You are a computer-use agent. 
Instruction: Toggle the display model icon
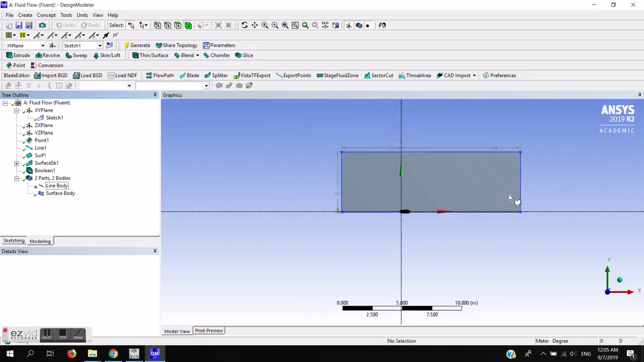(359, 25)
